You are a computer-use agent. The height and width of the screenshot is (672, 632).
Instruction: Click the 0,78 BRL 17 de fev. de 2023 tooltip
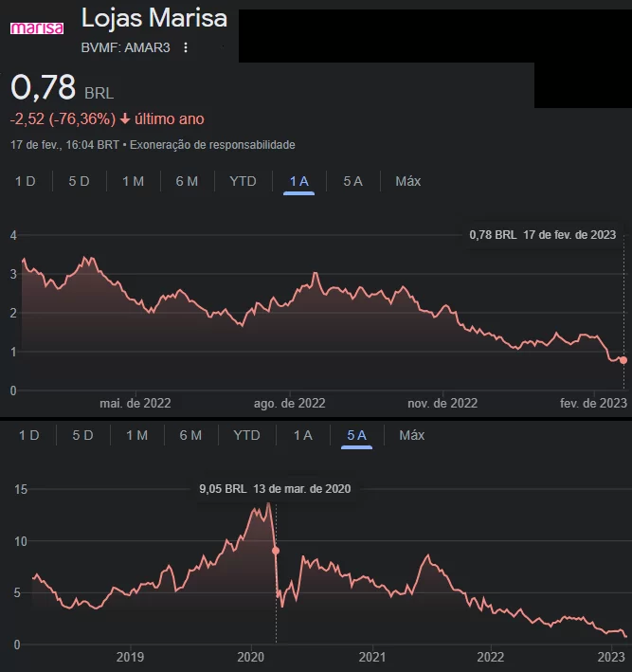click(542, 235)
